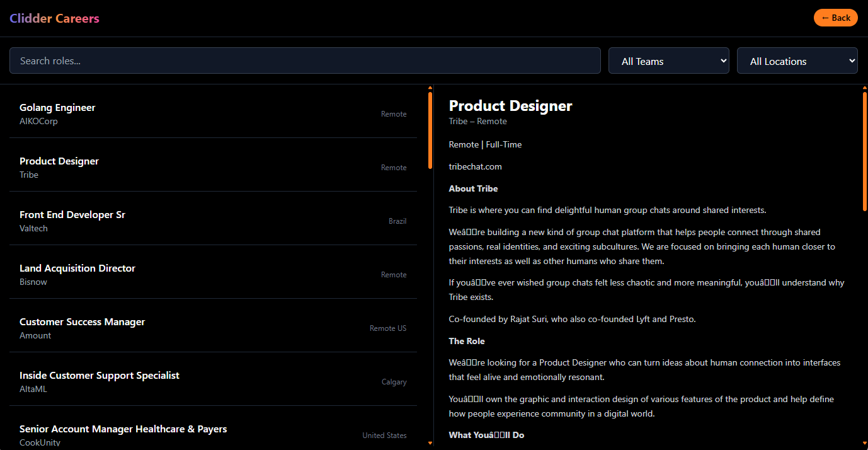Select the Land Acquisition Director listing

(213, 274)
